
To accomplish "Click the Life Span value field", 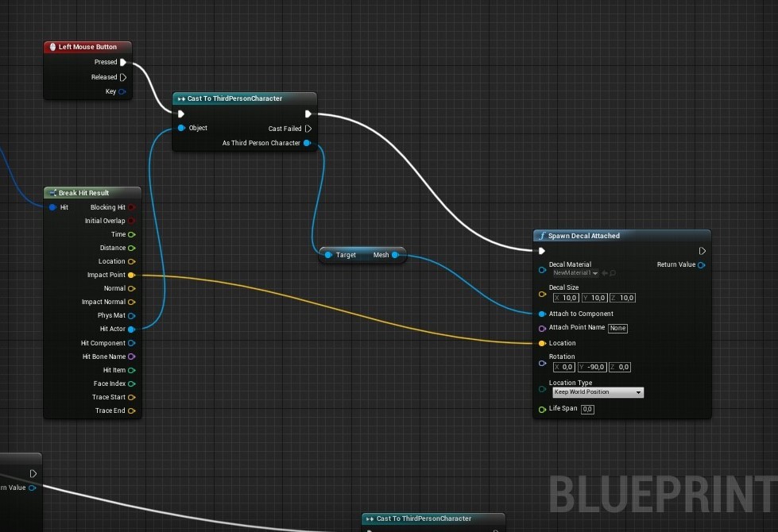I will pyautogui.click(x=587, y=409).
